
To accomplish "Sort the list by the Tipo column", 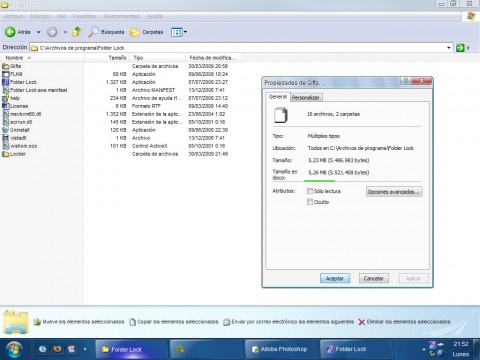I will (157, 58).
